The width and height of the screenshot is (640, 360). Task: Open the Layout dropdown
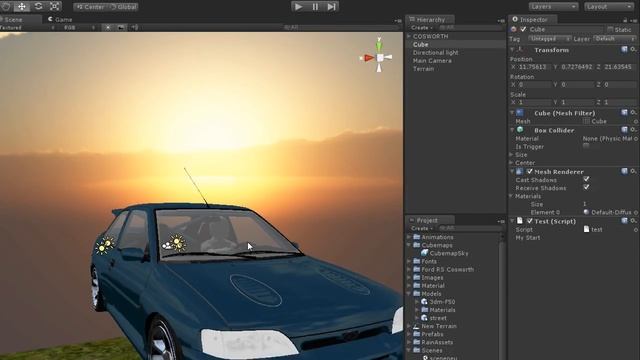[609, 7]
